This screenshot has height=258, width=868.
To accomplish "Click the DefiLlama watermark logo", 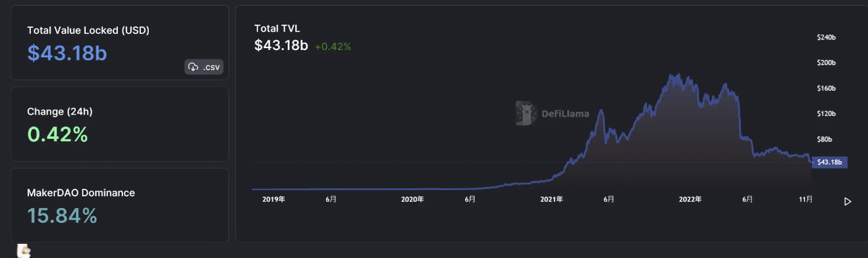I will (553, 113).
